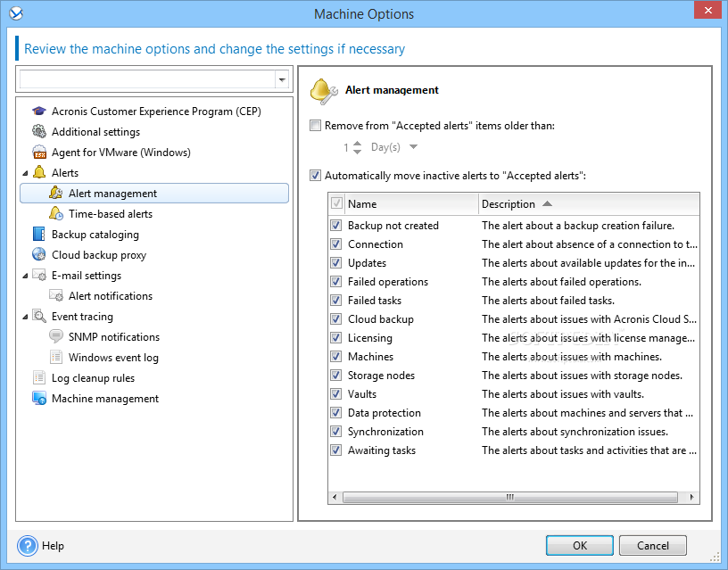
Task: Open Log cleanup rules options
Action: (x=93, y=378)
